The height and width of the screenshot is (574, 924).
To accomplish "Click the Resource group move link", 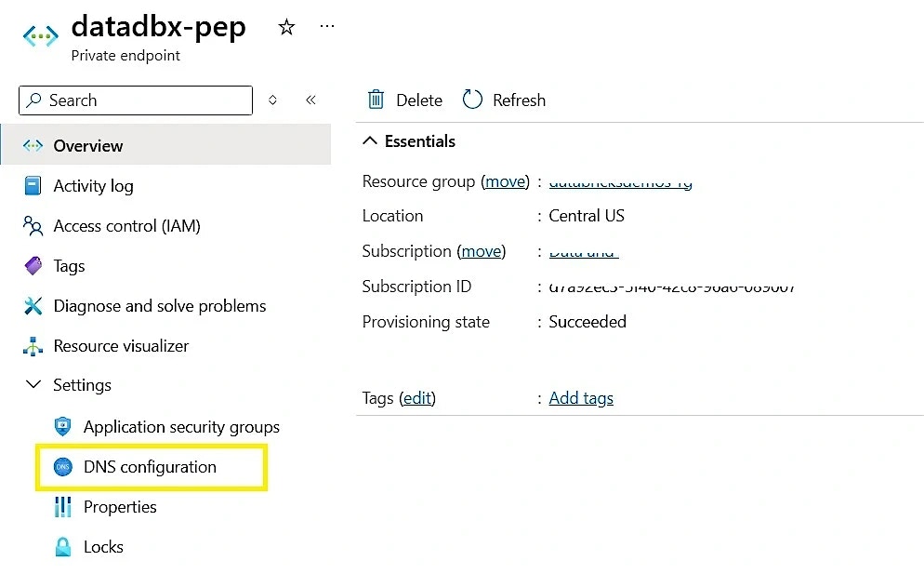I will tap(506, 181).
